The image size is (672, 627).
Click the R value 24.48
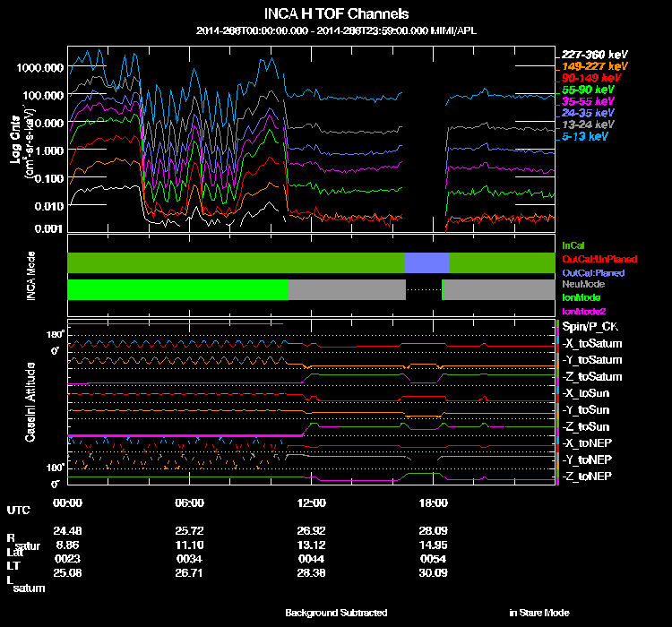[x=67, y=531]
